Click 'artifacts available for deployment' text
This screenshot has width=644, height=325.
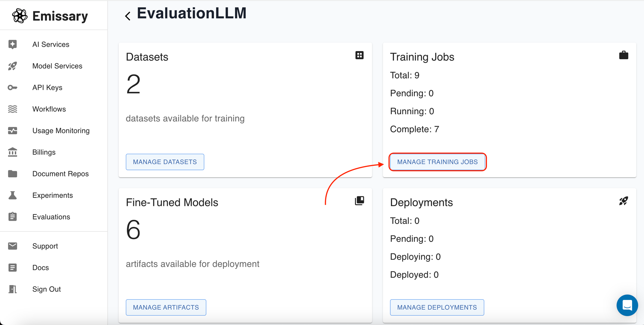(193, 264)
